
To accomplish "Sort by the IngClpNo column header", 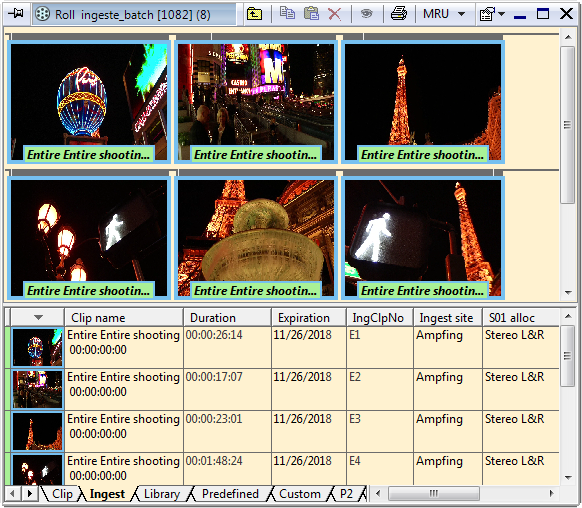I will click(380, 318).
